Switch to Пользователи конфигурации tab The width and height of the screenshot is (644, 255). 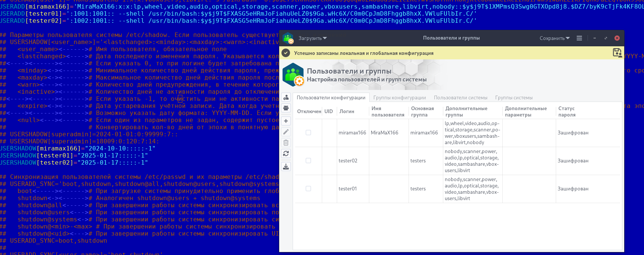coord(331,97)
